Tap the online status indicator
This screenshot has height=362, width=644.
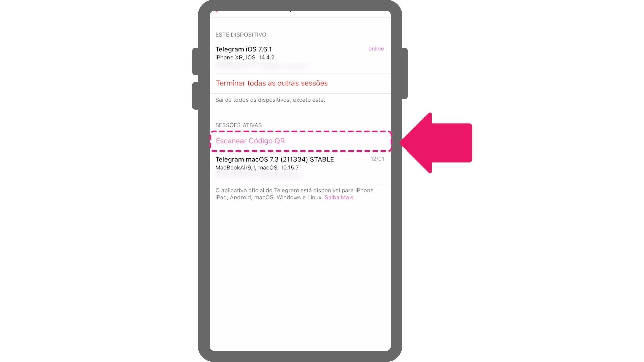click(376, 49)
